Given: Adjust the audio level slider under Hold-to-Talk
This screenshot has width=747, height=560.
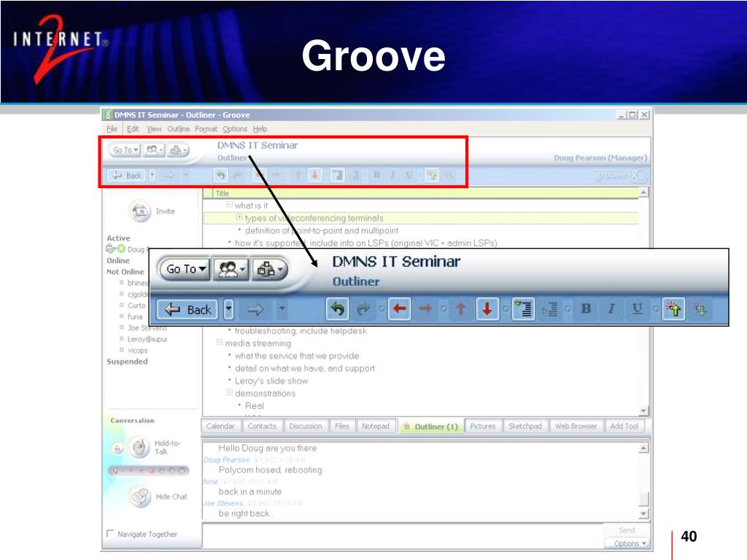Looking at the screenshot, I should pyautogui.click(x=149, y=471).
